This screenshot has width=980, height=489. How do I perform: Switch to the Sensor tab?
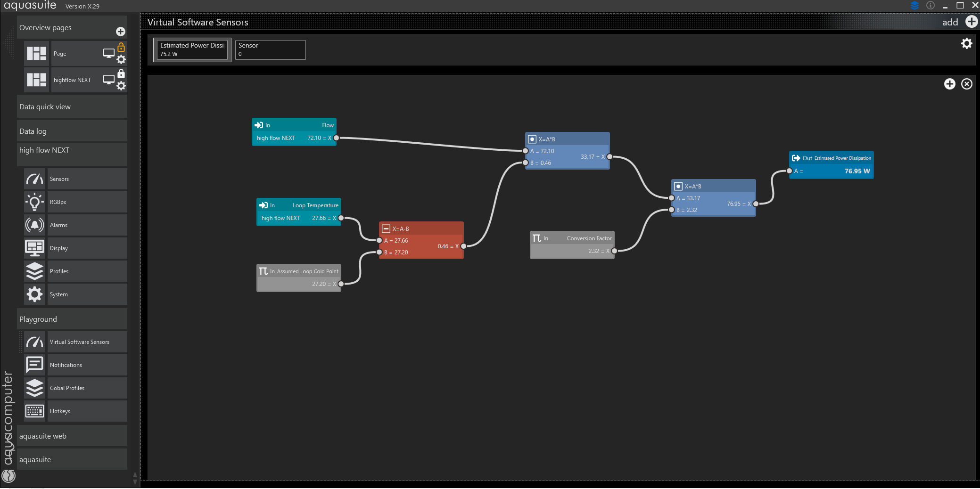click(270, 49)
